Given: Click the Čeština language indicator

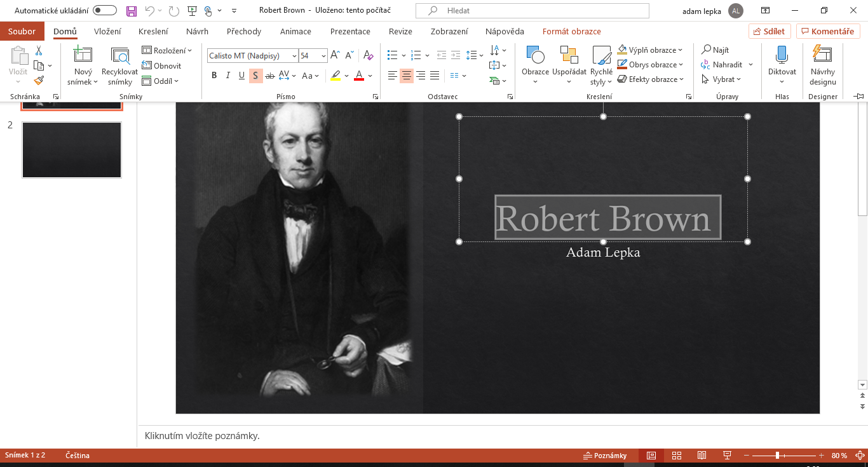Looking at the screenshot, I should tap(78, 456).
